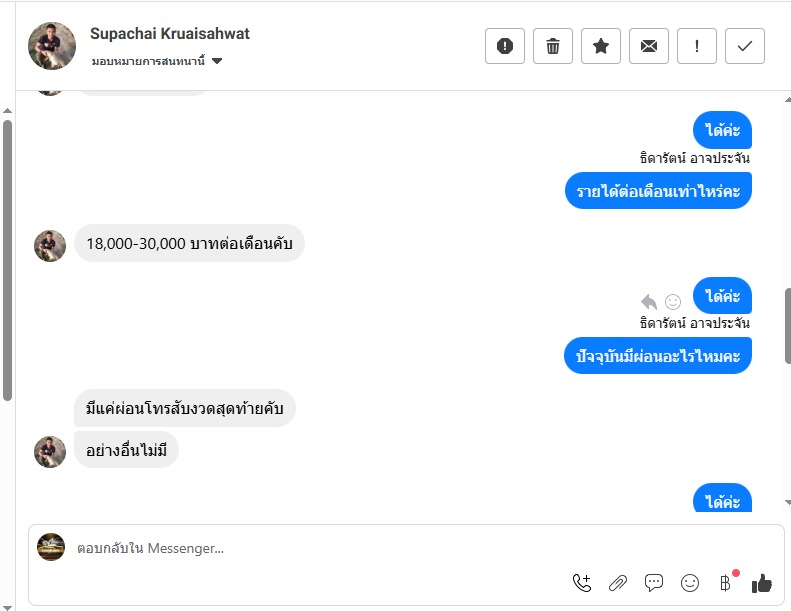Start a call with phone plus icon

582,583
